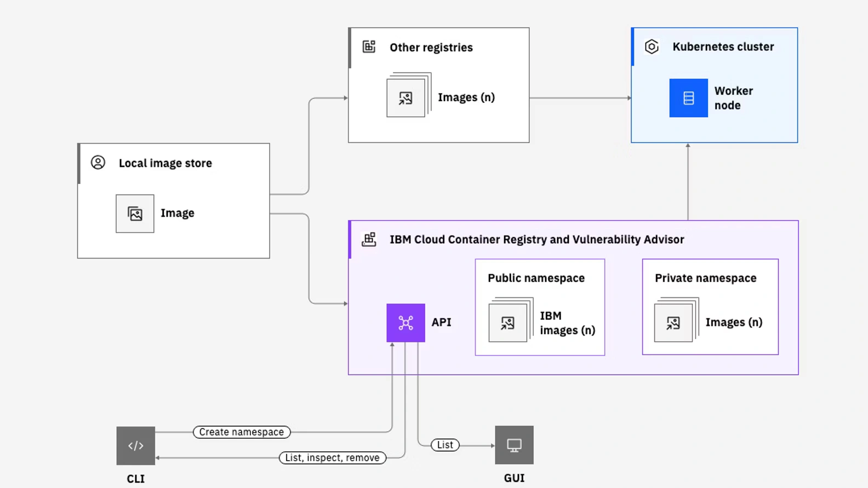This screenshot has height=488, width=868.
Task: Click the GUI monitor icon
Action: click(x=514, y=445)
